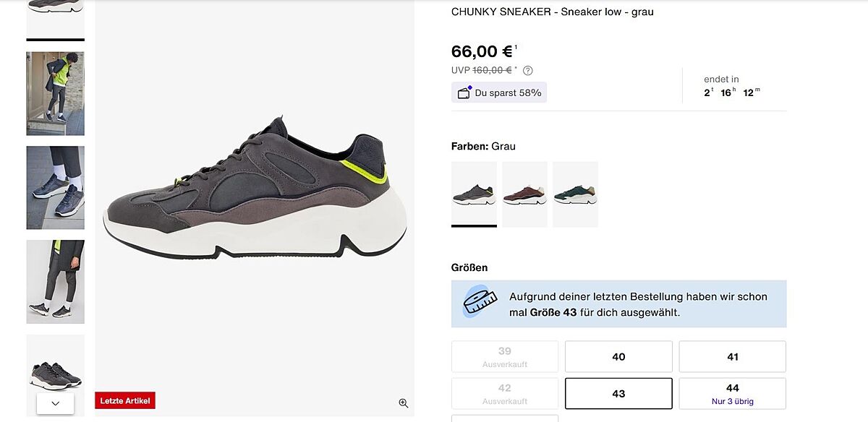Select the highlighted size 43 option

[618, 394]
